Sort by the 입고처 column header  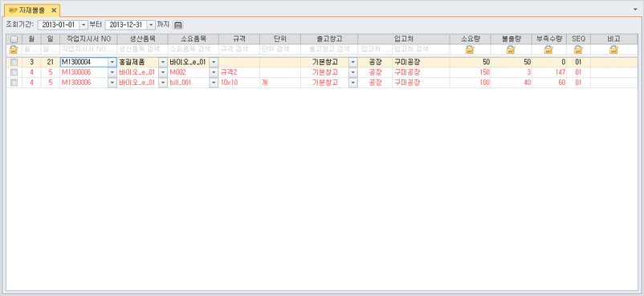404,39
